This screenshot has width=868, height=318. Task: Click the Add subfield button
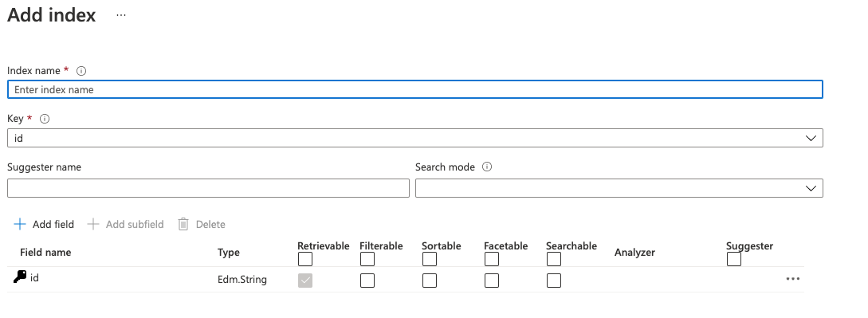pos(126,224)
